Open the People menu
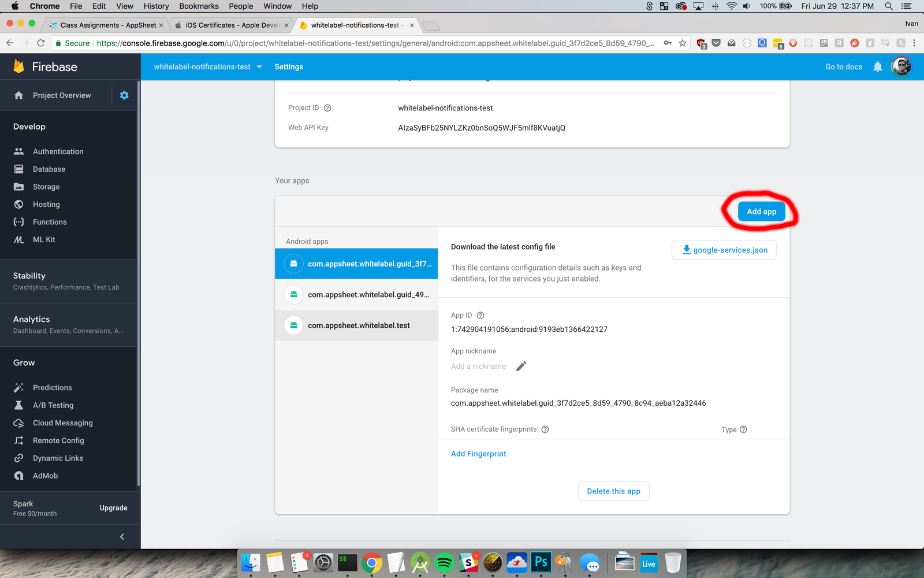 [241, 6]
